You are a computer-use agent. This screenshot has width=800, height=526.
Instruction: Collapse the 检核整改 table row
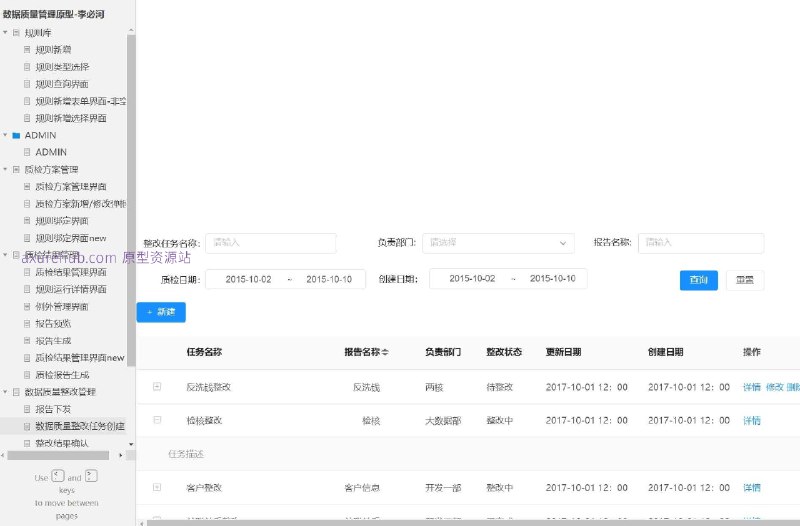(x=157, y=420)
